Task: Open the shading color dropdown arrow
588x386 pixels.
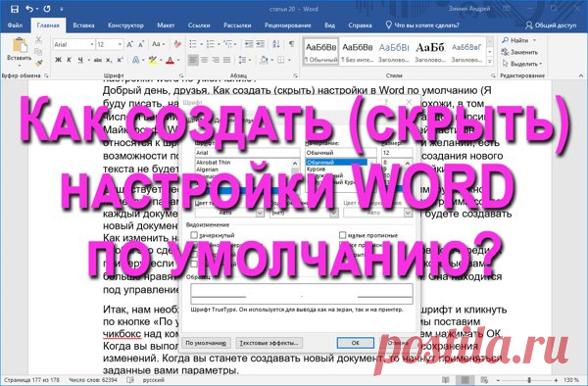Action: tap(272, 60)
